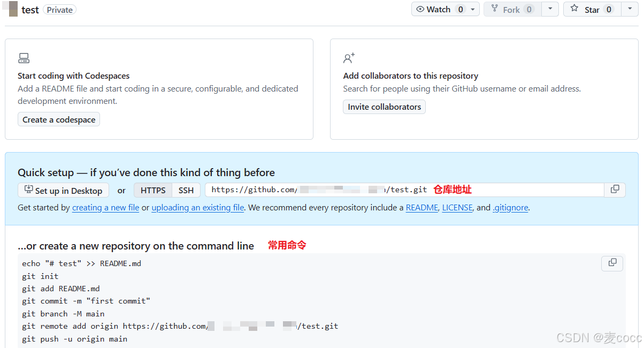Click the add collaborator person icon
This screenshot has width=644, height=348.
pyautogui.click(x=349, y=58)
